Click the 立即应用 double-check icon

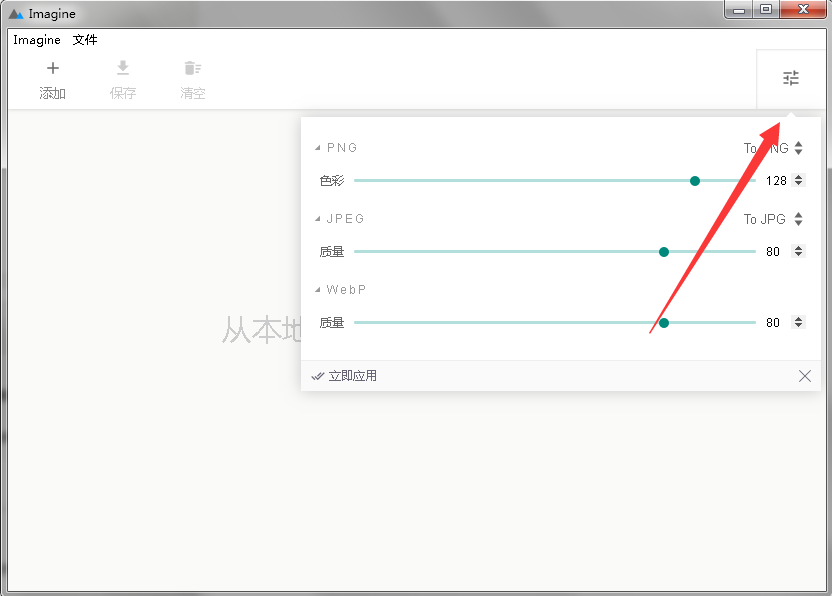[317, 376]
